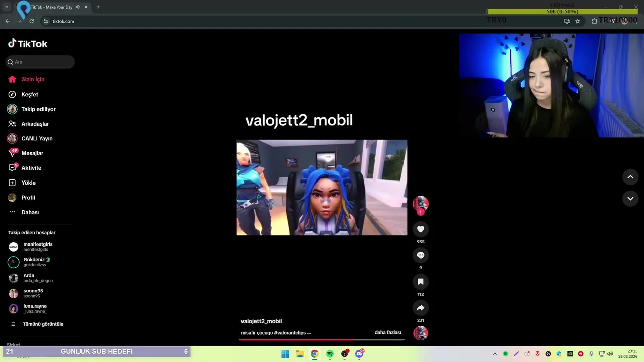
Task: Bookmark the video with save icon
Action: point(421,282)
